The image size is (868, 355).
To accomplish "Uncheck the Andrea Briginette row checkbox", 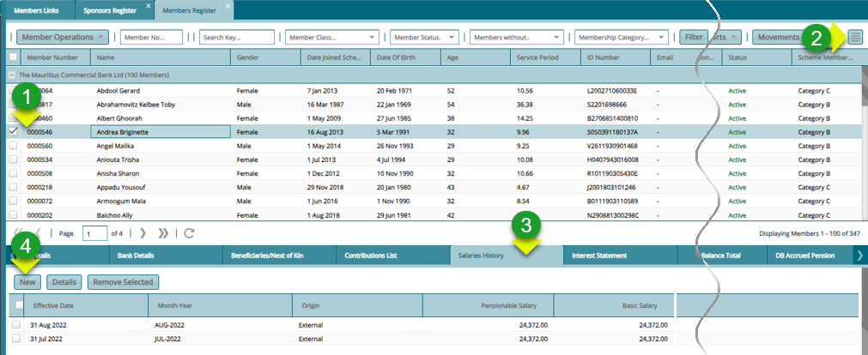I will click(13, 132).
